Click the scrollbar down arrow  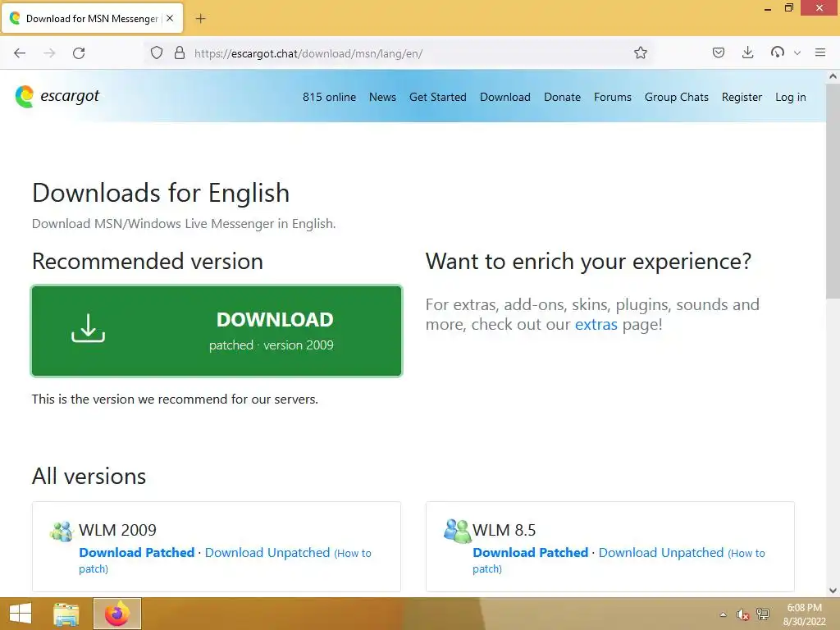[833, 591]
